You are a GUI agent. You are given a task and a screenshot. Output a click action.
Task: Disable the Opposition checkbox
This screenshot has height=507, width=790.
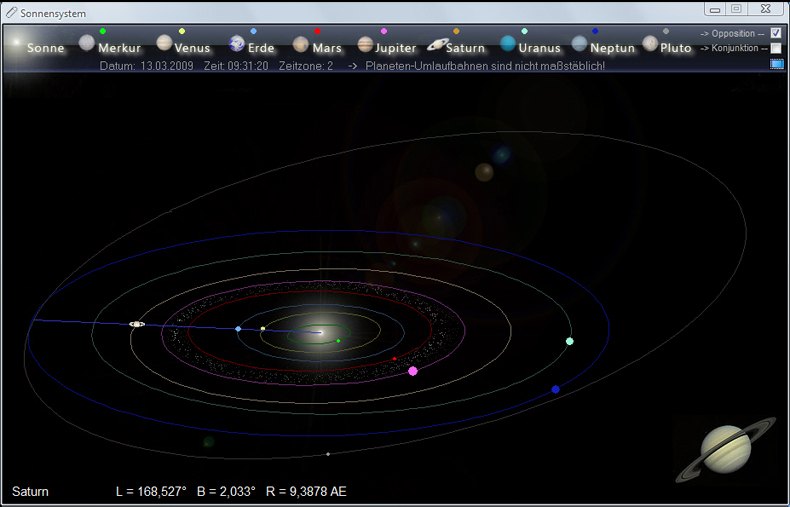coord(776,33)
